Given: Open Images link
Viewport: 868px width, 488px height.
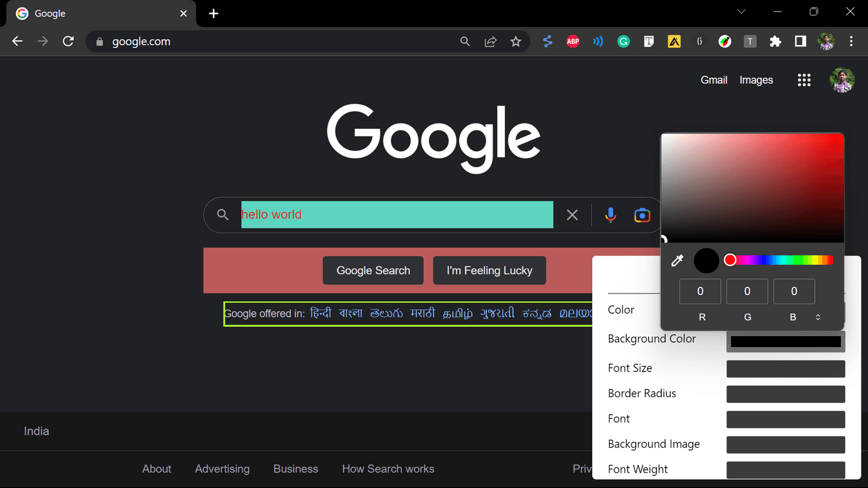Looking at the screenshot, I should pos(756,80).
